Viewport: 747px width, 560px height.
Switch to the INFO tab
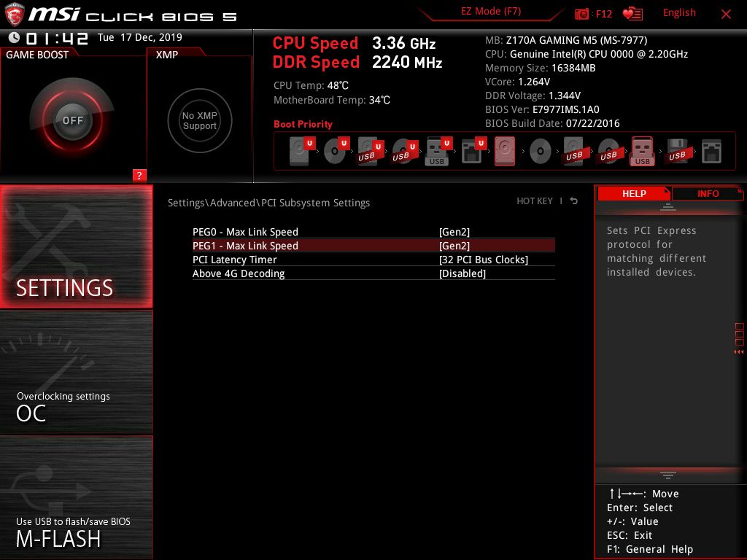point(708,193)
